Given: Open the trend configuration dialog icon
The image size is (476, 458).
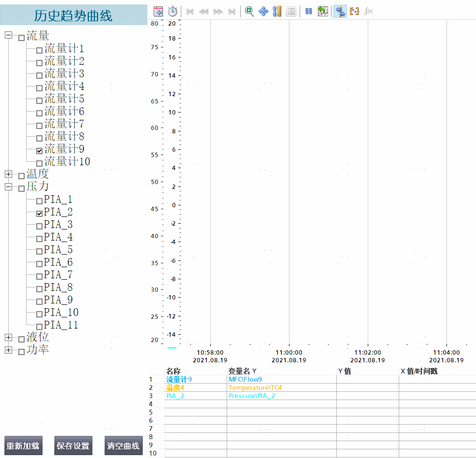Looking at the screenshot, I should (158, 12).
